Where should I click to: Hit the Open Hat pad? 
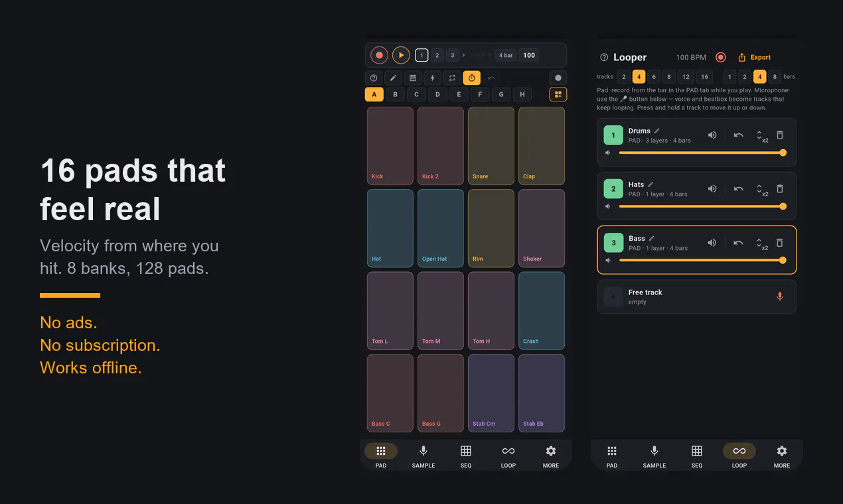point(441,228)
